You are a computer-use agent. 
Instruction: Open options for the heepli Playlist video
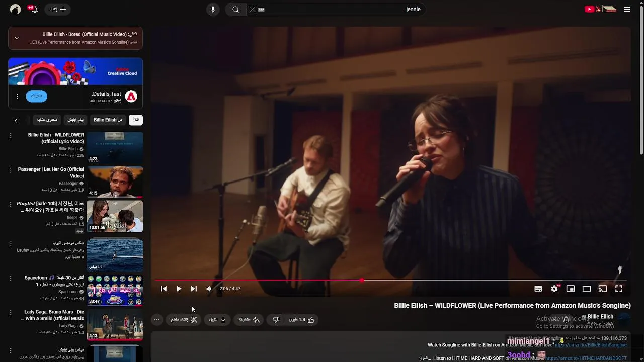pyautogui.click(x=11, y=204)
